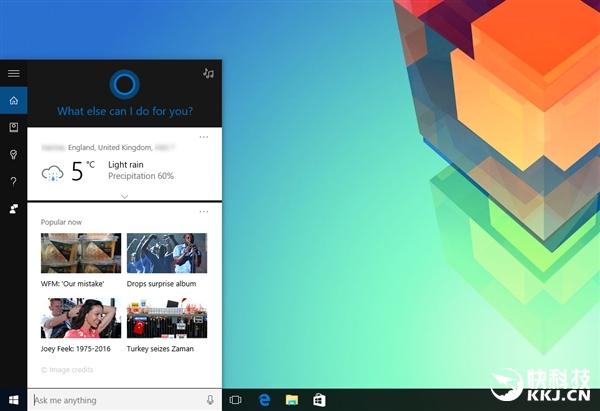Launch Microsoft Edge from the taskbar
This screenshot has height=411, width=600.
tap(265, 400)
